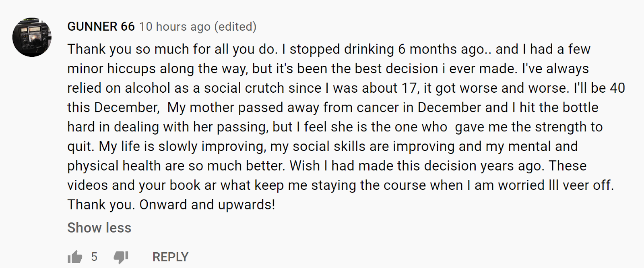
Task: Click the like count number 5
Action: click(94, 257)
